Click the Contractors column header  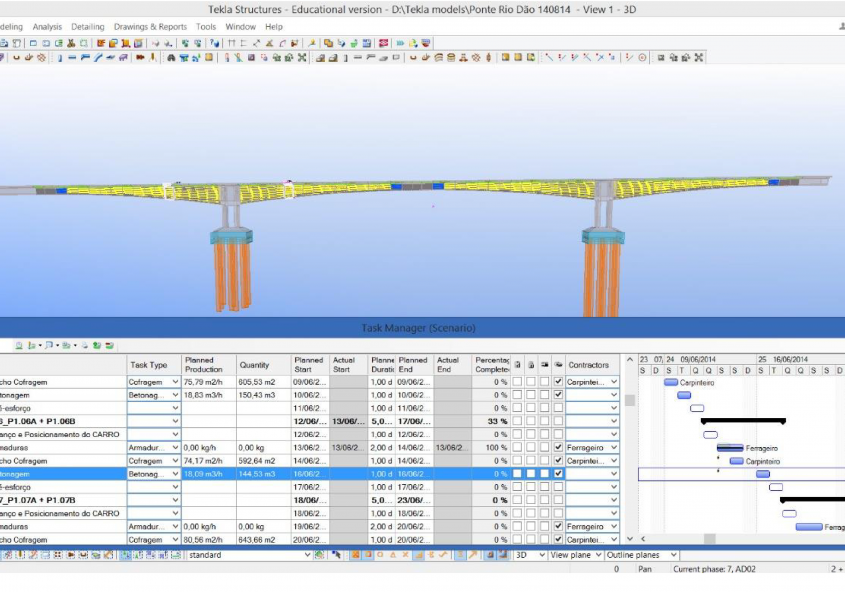(589, 365)
